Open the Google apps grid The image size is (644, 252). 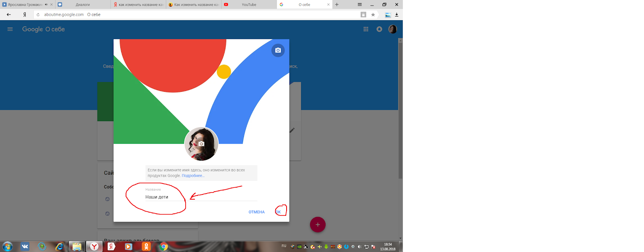[x=366, y=29]
